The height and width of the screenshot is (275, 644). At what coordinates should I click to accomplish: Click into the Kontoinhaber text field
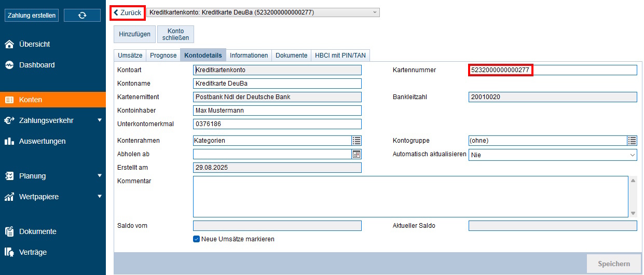tap(277, 111)
